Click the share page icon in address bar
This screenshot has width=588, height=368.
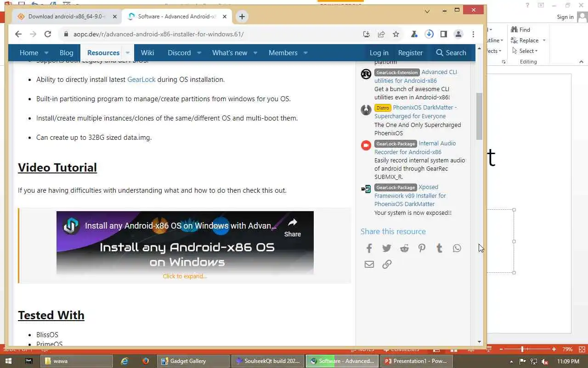click(381, 34)
